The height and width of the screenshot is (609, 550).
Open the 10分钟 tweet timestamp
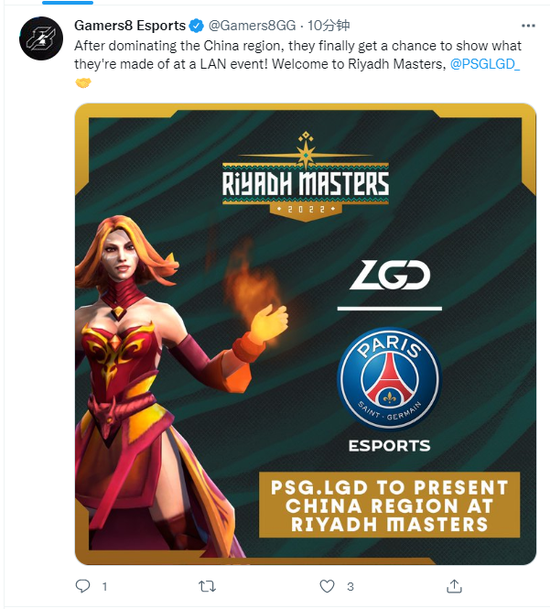pos(329,26)
